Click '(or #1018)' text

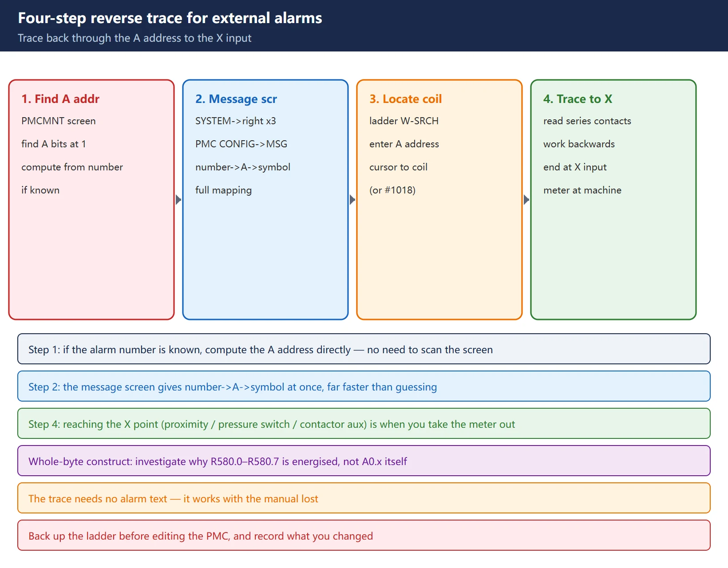(392, 190)
